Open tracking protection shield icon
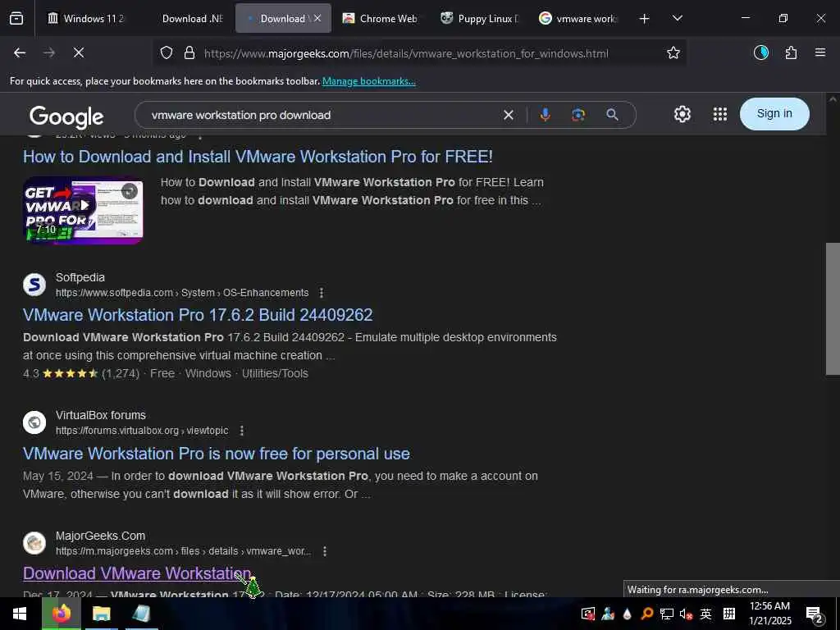The image size is (840, 630). coord(167,53)
